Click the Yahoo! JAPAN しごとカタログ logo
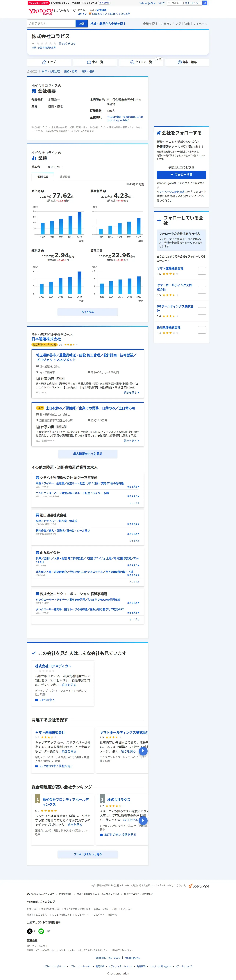Screen dimensions: 236x980 (52, 12)
